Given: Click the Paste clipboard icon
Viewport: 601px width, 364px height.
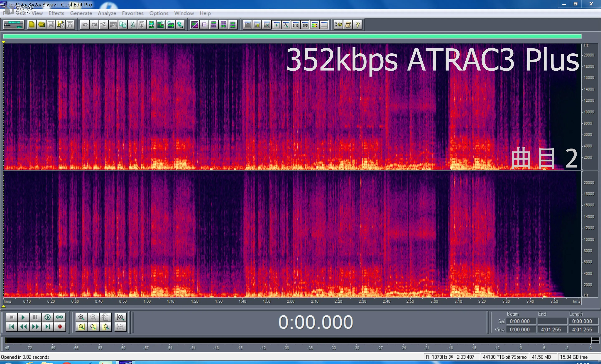Looking at the screenshot, I should [x=142, y=25].
